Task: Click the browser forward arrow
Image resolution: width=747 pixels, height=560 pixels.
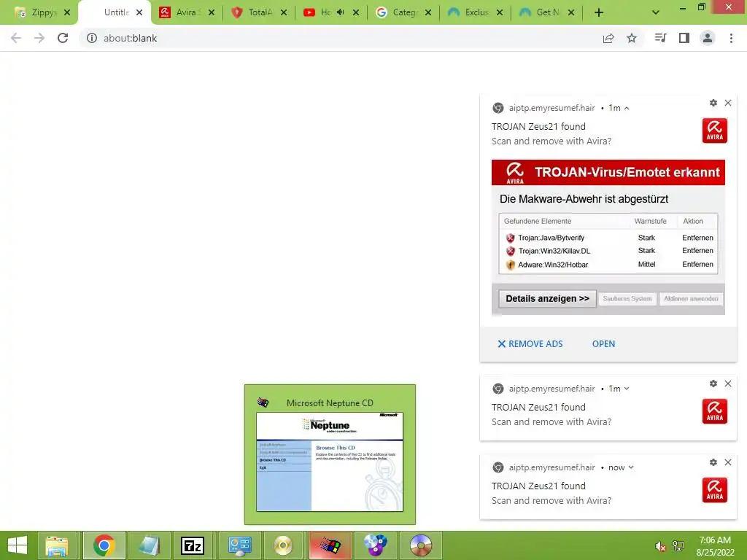Action: [39, 38]
